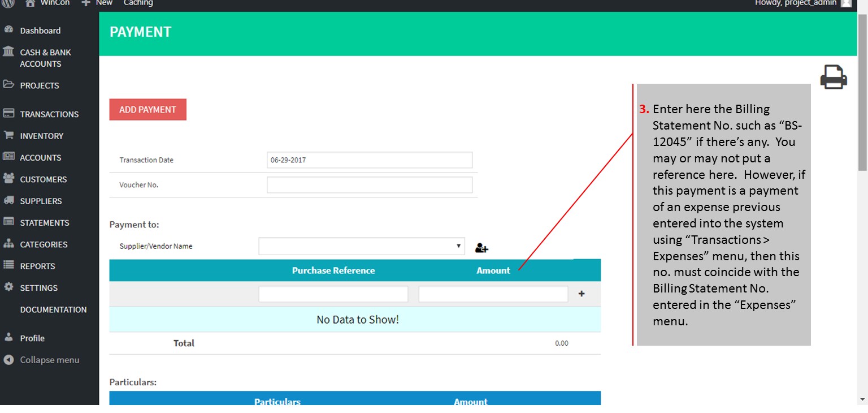The width and height of the screenshot is (868, 413).
Task: Click the printer icon
Action: 833,77
